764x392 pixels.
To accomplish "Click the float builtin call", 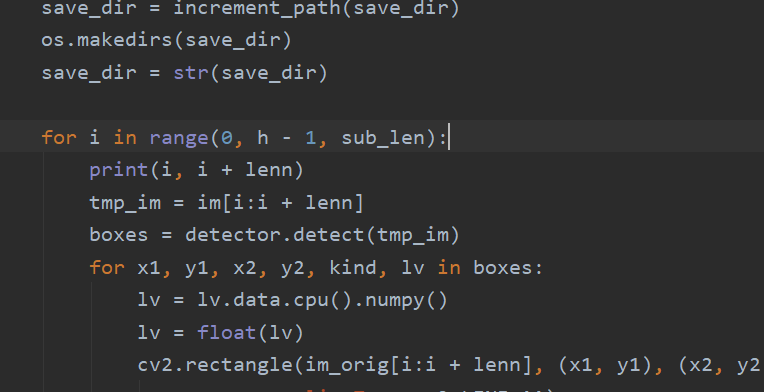I will pyautogui.click(x=227, y=333).
